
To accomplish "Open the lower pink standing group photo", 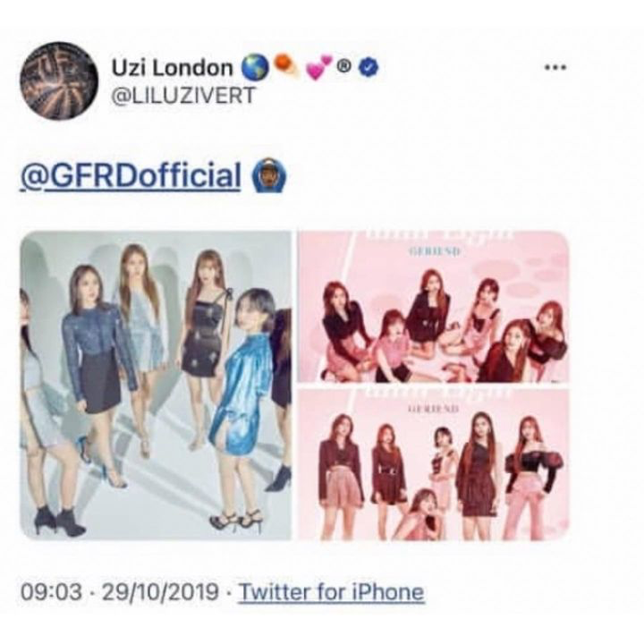I will (433, 464).
